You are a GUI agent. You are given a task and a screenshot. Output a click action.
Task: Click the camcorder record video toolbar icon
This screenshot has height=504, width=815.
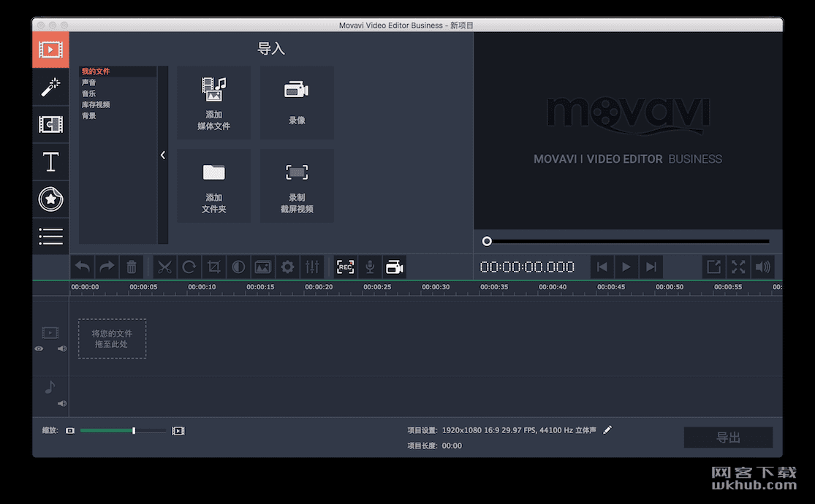point(395,267)
